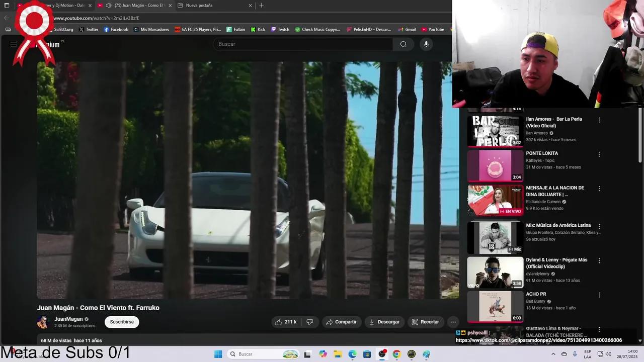Viewport: 644px width, 362px height.
Task: Open the JuanMagan channel avatar
Action: click(x=43, y=322)
